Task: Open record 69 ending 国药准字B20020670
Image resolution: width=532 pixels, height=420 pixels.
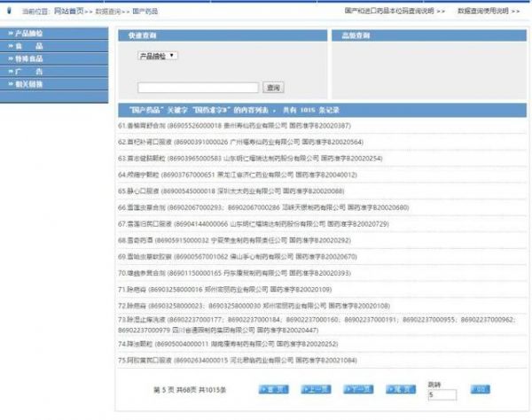Action: pyautogui.click(x=238, y=257)
